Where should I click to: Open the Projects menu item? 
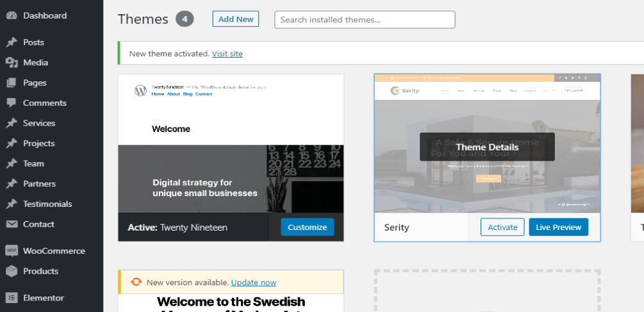pyautogui.click(x=39, y=144)
